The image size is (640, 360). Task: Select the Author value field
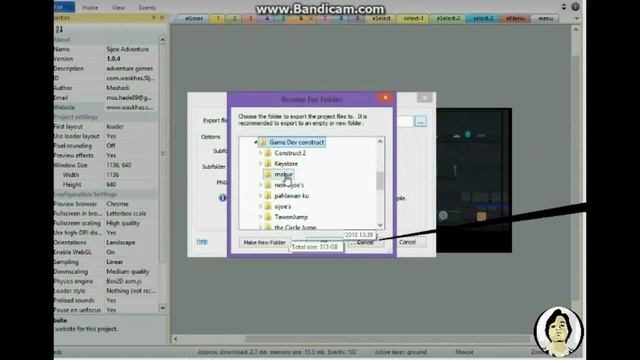pyautogui.click(x=131, y=88)
